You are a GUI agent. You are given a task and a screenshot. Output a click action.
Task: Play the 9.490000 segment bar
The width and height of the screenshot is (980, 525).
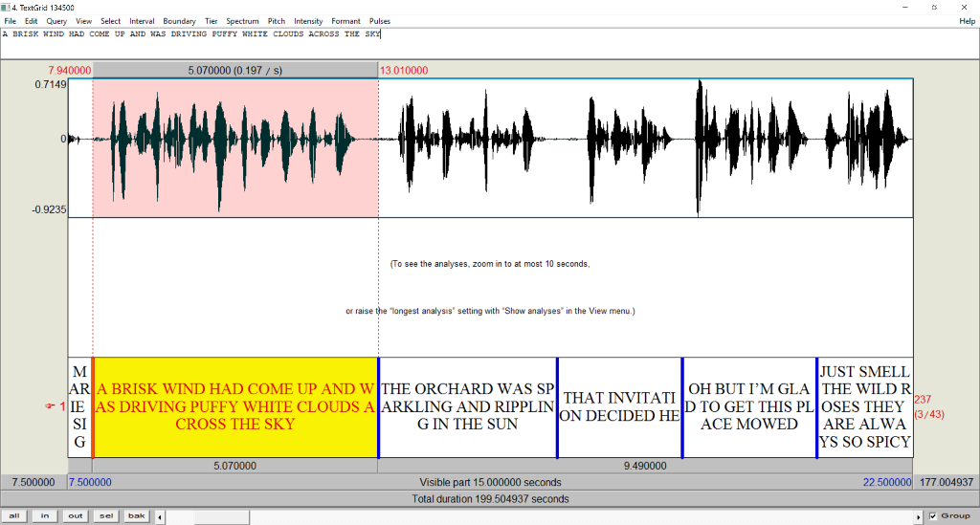[645, 466]
